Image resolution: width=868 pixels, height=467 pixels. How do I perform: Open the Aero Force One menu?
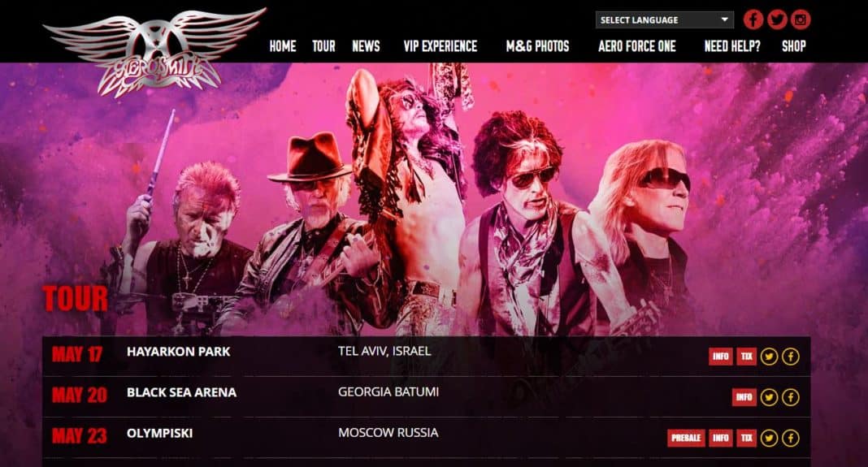tap(636, 46)
